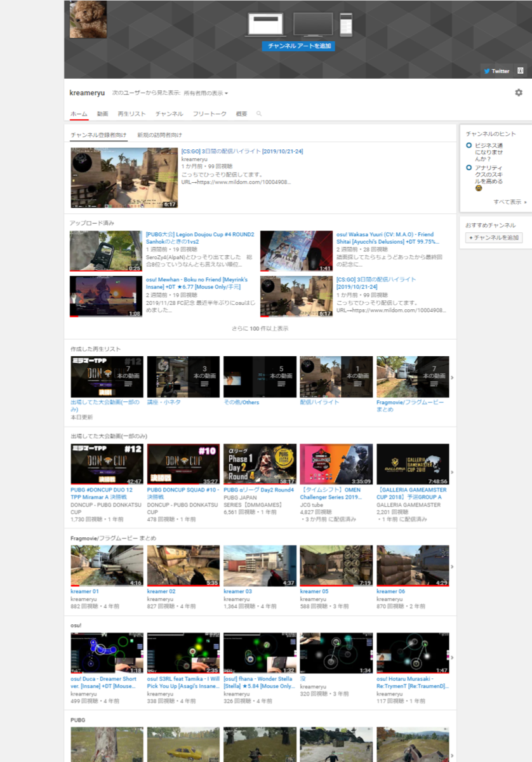Open フリートーク tab

pyautogui.click(x=209, y=114)
